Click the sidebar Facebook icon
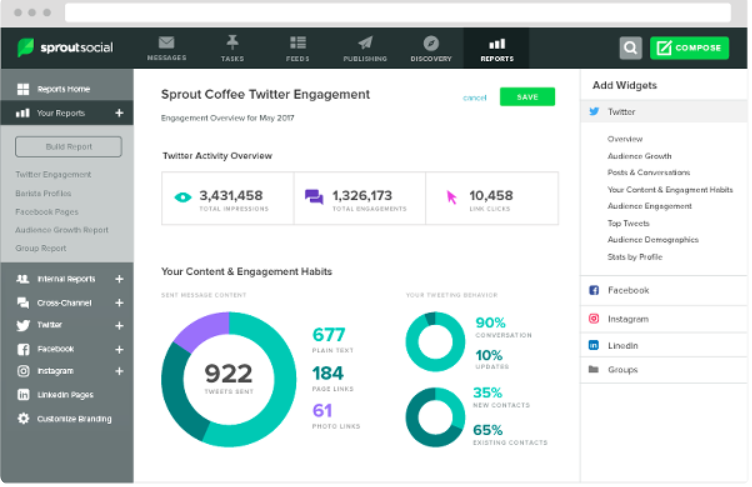This screenshot has width=752, height=487. point(23,349)
